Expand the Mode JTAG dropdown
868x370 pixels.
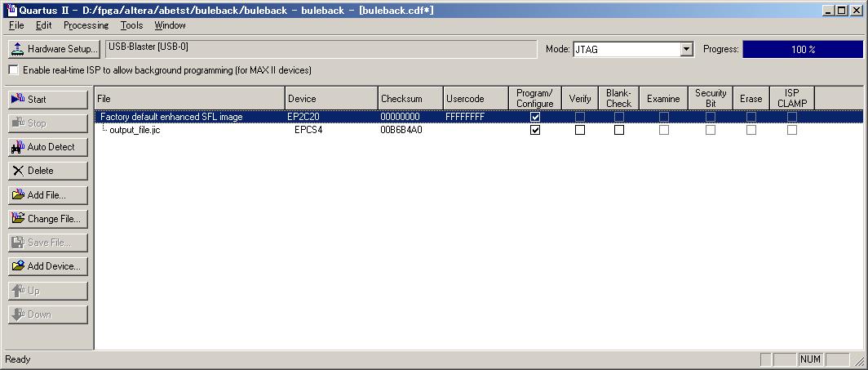(686, 49)
